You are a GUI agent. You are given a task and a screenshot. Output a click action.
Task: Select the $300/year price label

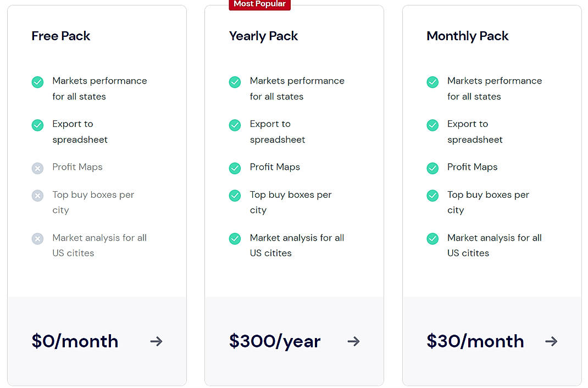[x=275, y=341]
